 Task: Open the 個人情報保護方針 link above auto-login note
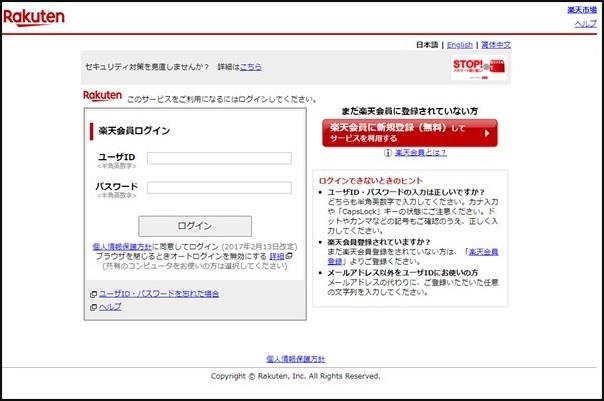tap(122, 247)
